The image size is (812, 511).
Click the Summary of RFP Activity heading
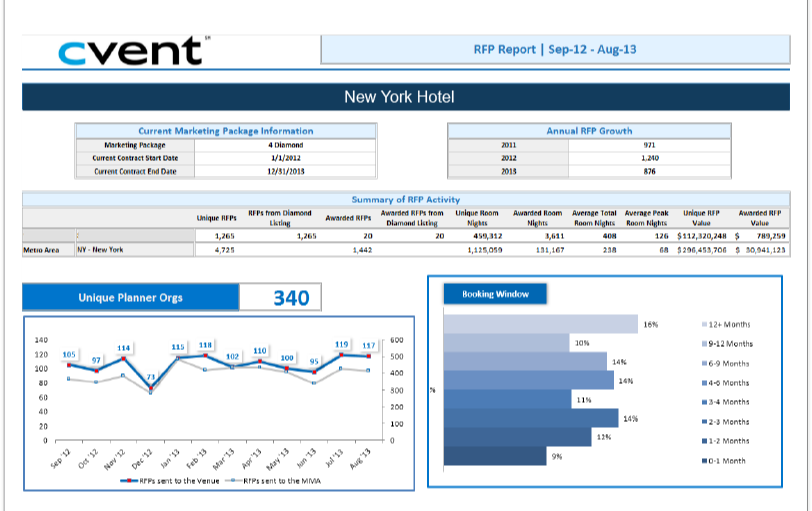click(x=406, y=199)
